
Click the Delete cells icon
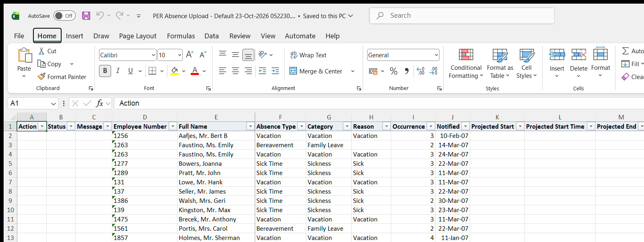(x=579, y=54)
